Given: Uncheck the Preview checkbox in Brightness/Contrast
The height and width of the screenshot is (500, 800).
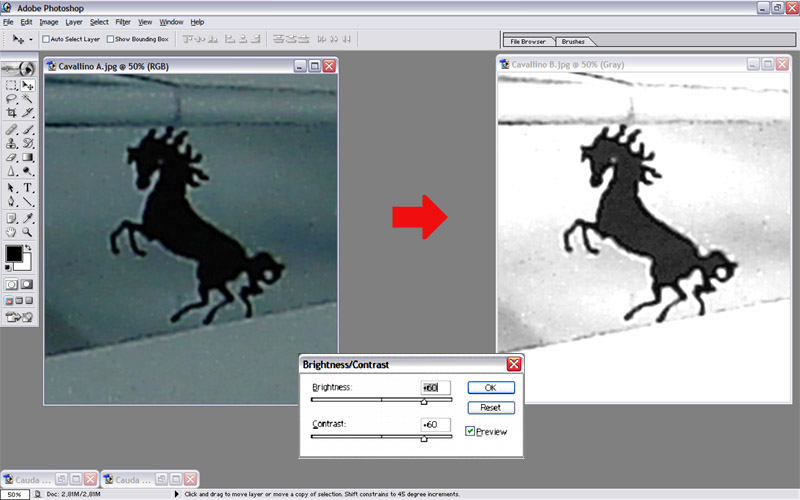Looking at the screenshot, I should click(470, 431).
